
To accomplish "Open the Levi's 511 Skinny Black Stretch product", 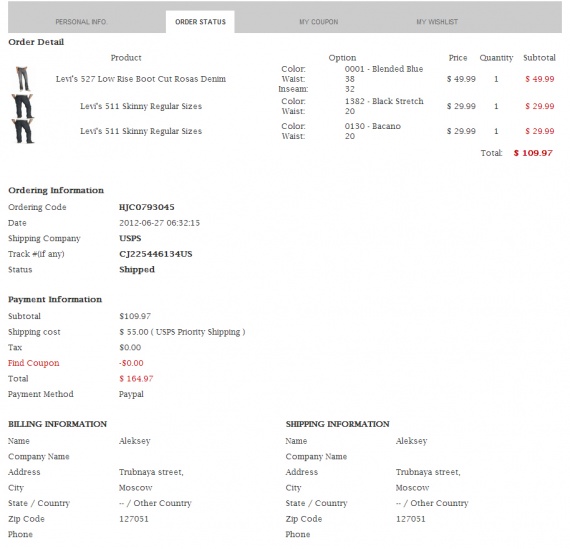I will coord(141,106).
